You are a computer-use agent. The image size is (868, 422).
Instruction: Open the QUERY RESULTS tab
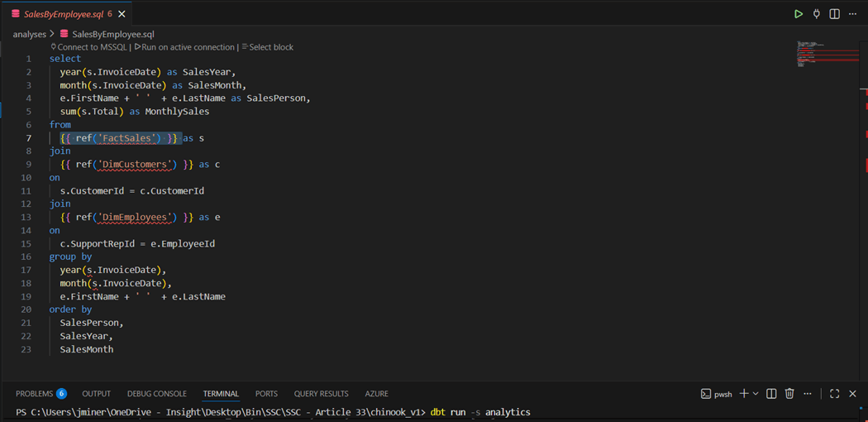click(321, 394)
